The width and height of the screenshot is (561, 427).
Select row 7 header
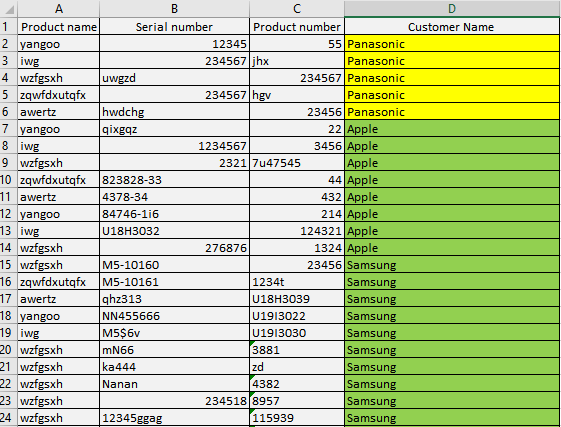pos(9,128)
